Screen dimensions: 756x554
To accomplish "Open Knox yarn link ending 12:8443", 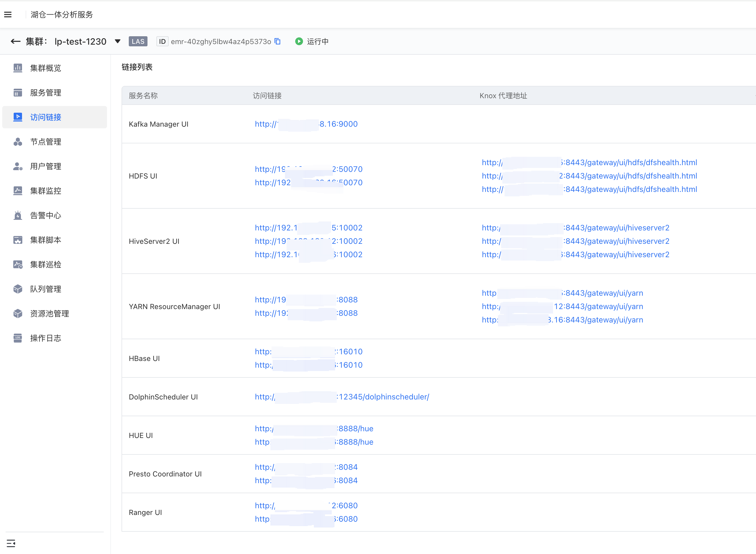I will pyautogui.click(x=562, y=306).
